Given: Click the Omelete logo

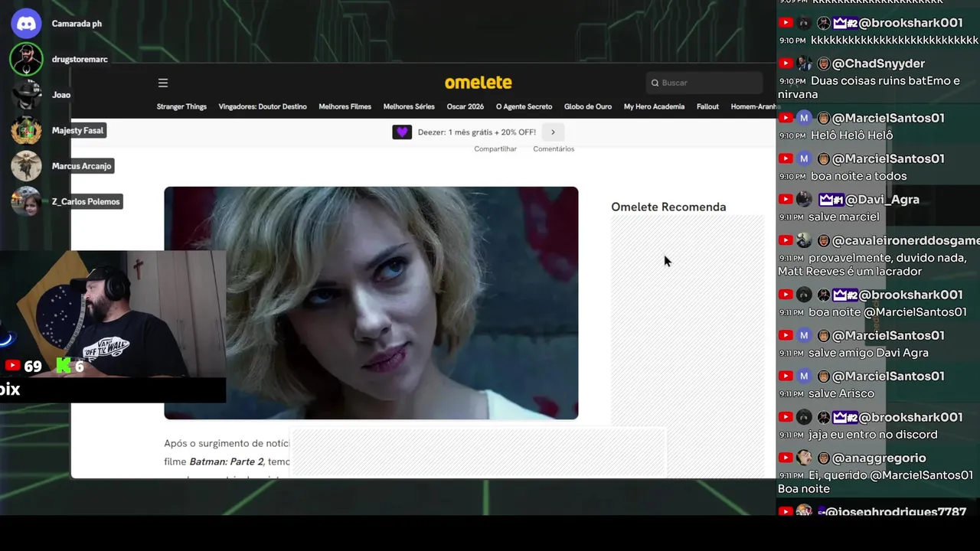Looking at the screenshot, I should coord(479,83).
